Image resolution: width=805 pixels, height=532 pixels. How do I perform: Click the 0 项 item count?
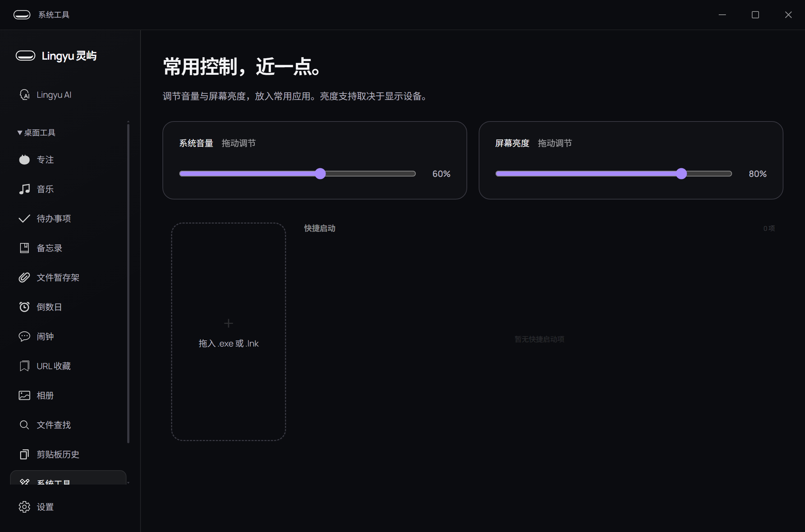[769, 228]
